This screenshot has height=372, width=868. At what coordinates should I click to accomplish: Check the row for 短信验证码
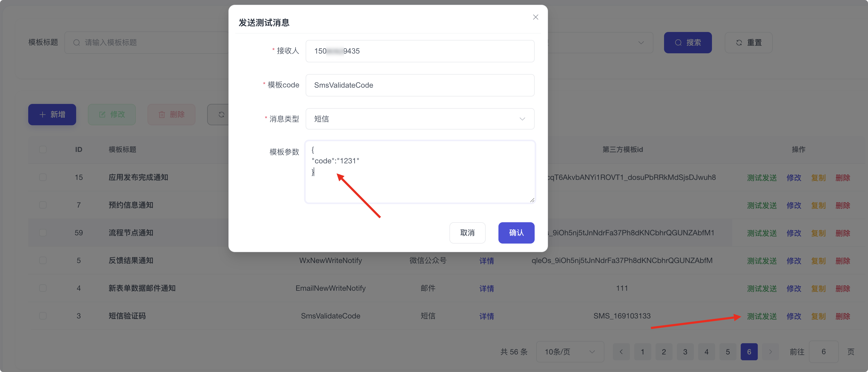pos(43,316)
